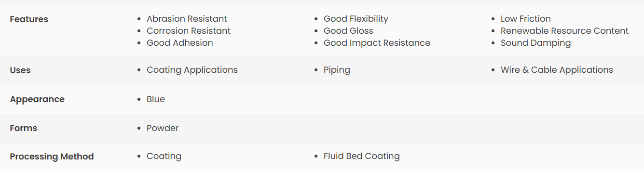Select Wire & Cable Applications
The image size is (644, 185).
coord(557,70)
